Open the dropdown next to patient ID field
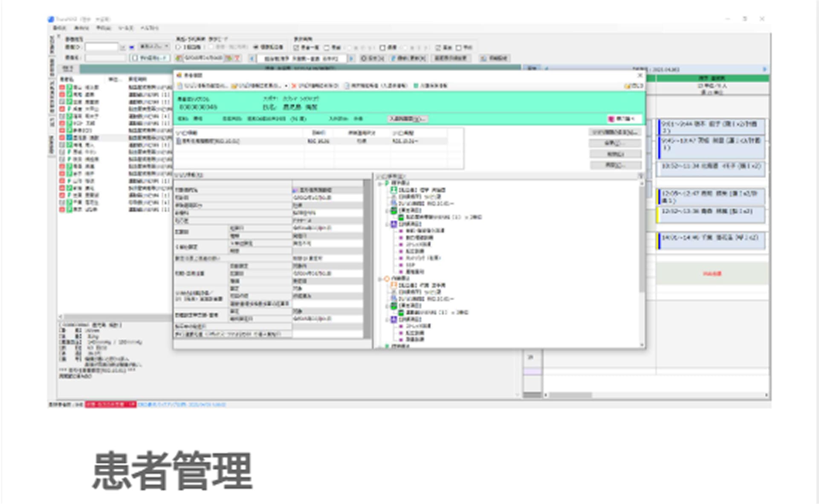Viewport: 819px width, 504px height. [x=123, y=47]
